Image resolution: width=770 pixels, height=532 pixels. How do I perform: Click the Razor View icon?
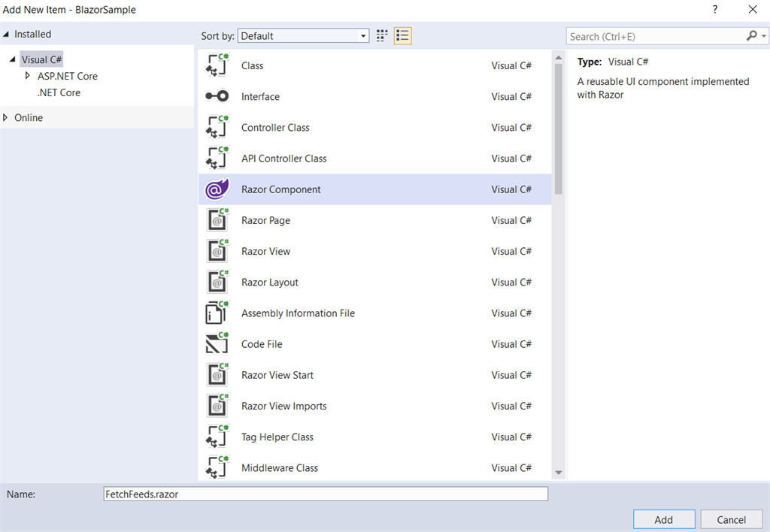click(217, 251)
